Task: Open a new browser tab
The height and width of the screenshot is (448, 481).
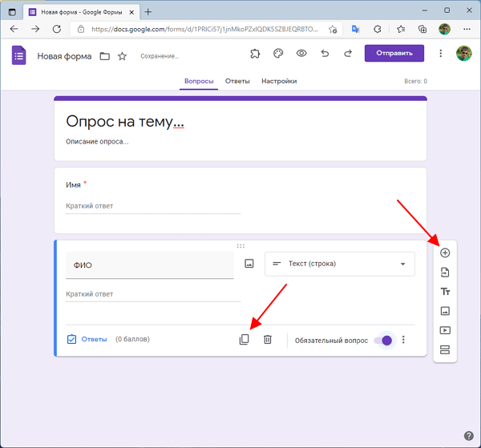Action: (148, 12)
